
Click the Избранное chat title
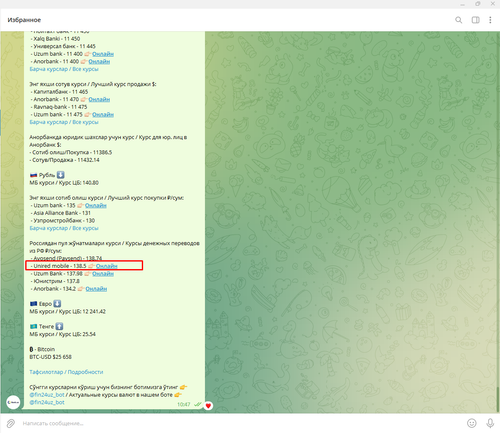point(24,20)
